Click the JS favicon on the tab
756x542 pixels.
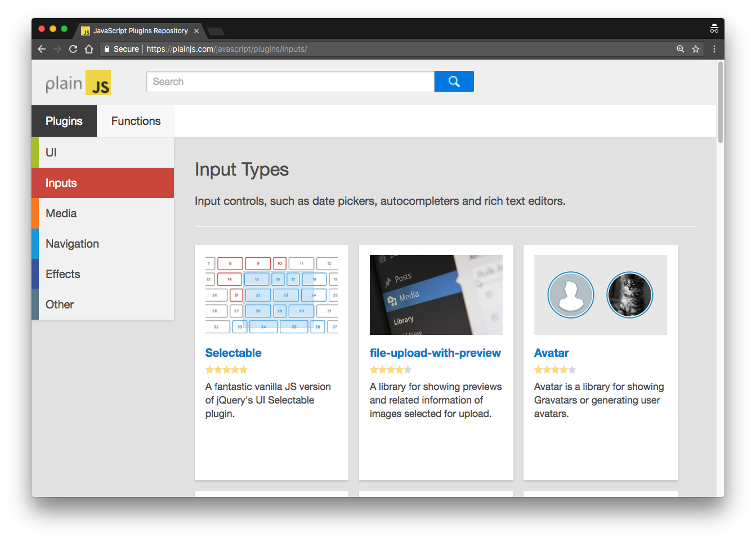click(86, 31)
